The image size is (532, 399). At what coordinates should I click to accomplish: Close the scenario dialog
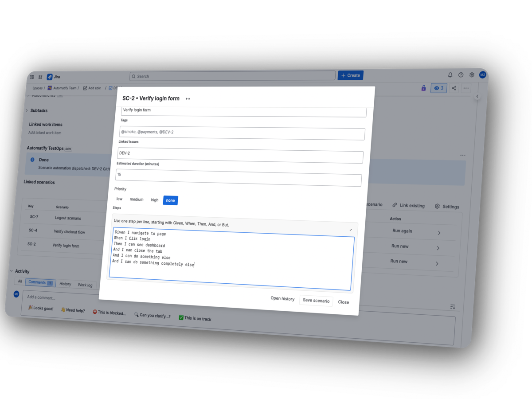344,302
